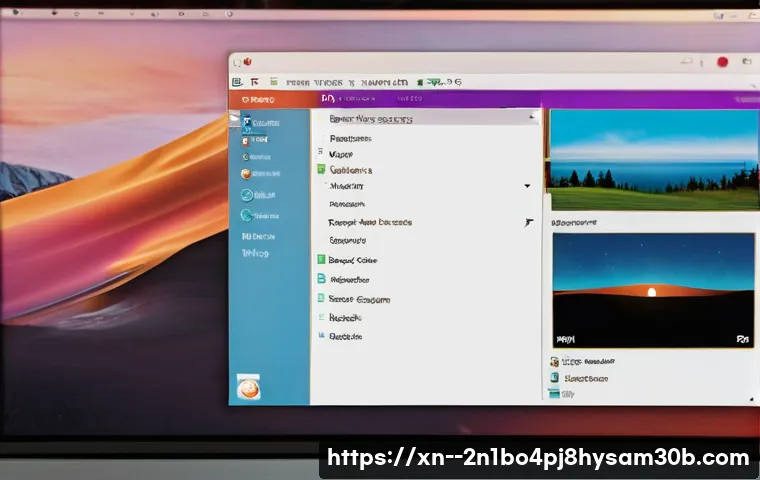This screenshot has width=760, height=480.
Task: Click the PD tab in the purple header bar
Action: [x=327, y=100]
